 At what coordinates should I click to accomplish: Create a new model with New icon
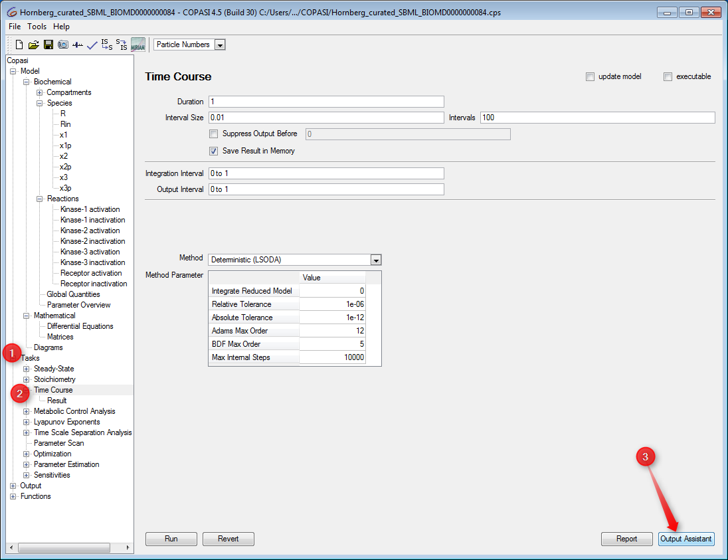coord(19,45)
